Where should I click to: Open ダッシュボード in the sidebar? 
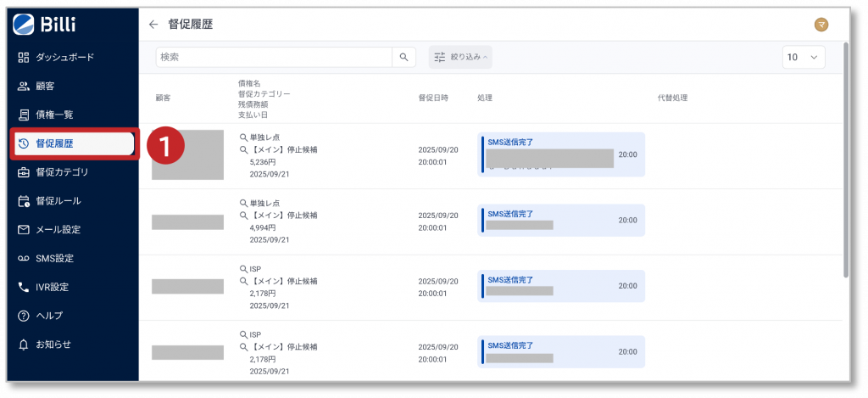coord(64,58)
